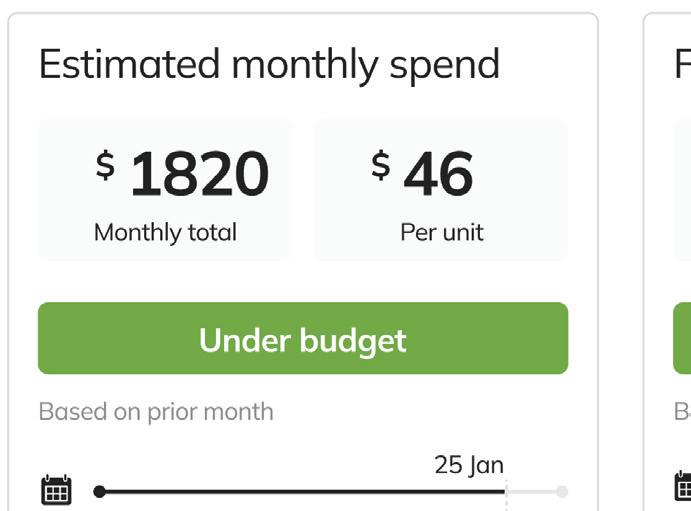Click the dollar sign before 1820
This screenshot has width=691, height=511.
point(105,164)
